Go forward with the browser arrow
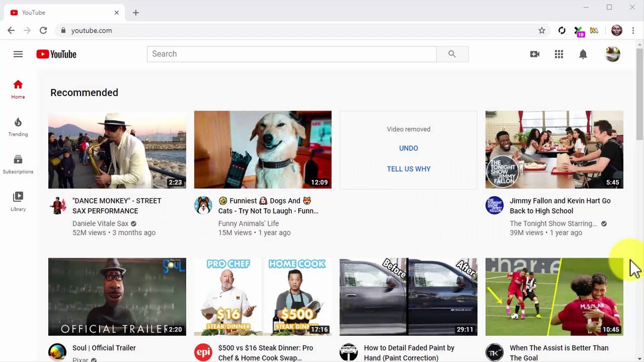 [x=27, y=31]
